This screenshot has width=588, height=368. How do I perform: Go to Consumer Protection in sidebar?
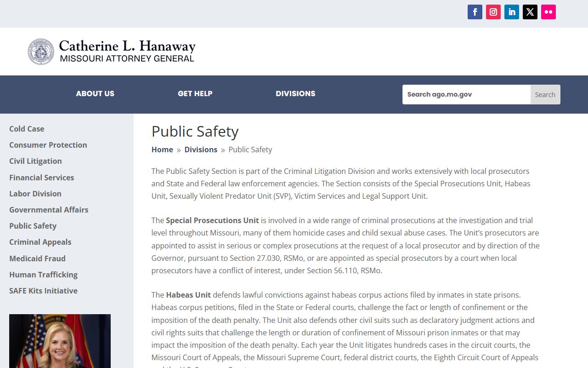(48, 145)
